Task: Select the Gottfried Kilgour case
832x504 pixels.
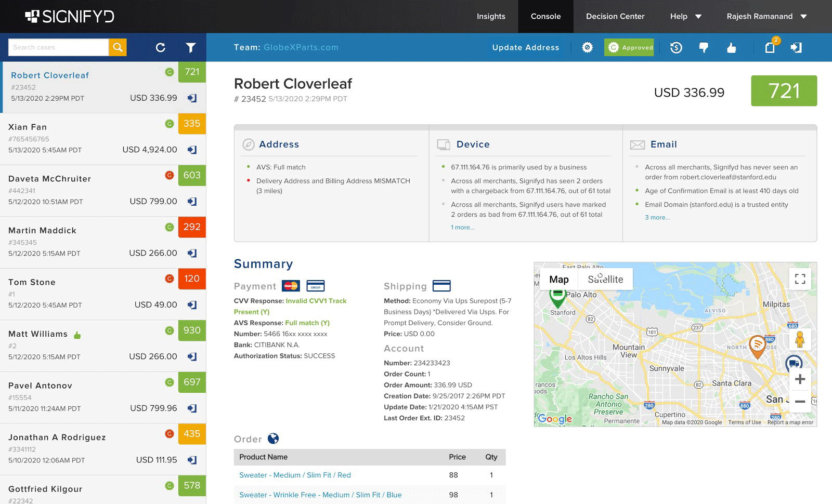Action: pyautogui.click(x=103, y=489)
